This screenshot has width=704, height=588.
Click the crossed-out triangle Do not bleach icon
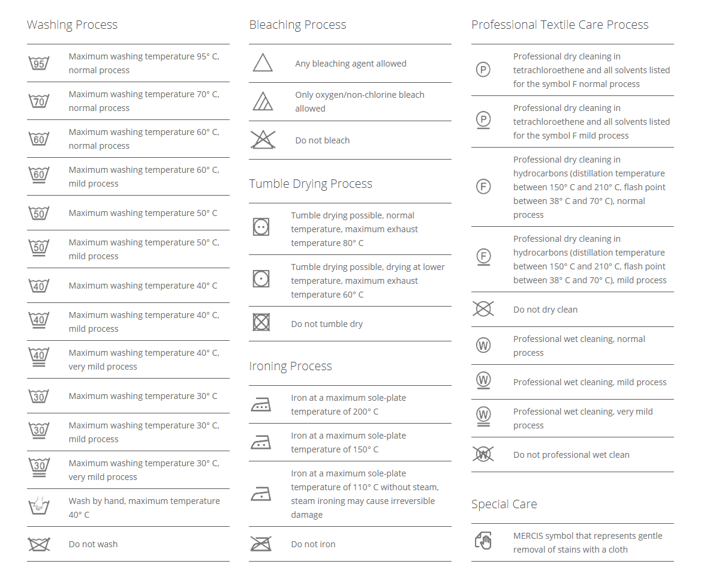tap(263, 140)
